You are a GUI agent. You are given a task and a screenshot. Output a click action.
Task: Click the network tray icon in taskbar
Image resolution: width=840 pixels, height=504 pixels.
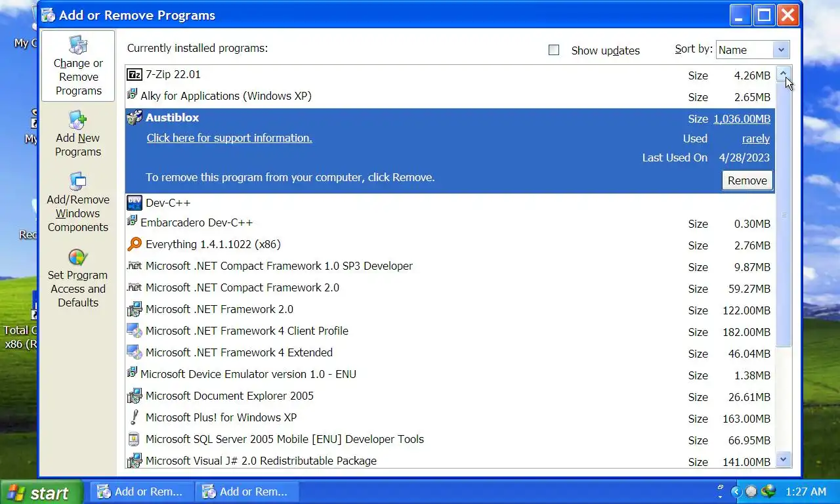(768, 492)
